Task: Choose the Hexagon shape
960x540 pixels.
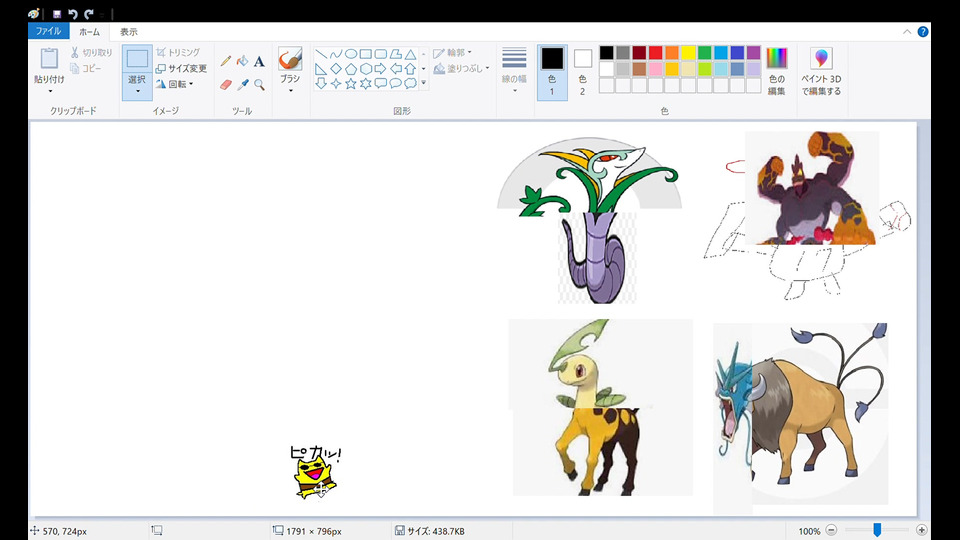Action: point(366,69)
